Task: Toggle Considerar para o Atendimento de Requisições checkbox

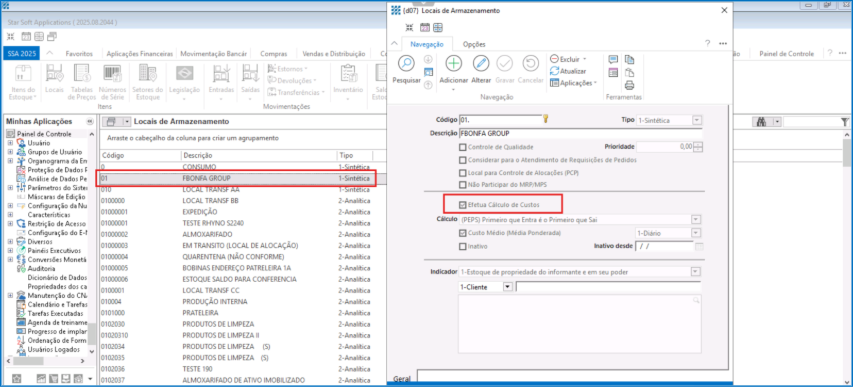Action: click(x=463, y=160)
